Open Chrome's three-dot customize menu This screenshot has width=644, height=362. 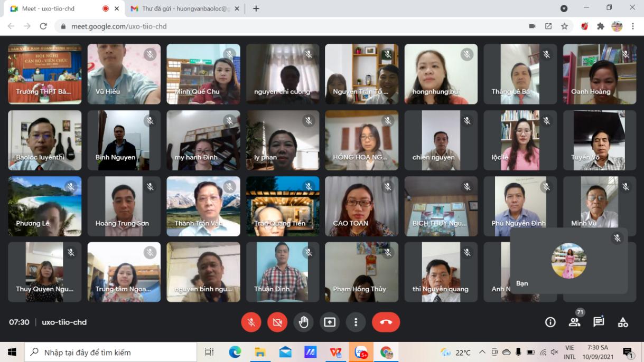[x=632, y=26]
